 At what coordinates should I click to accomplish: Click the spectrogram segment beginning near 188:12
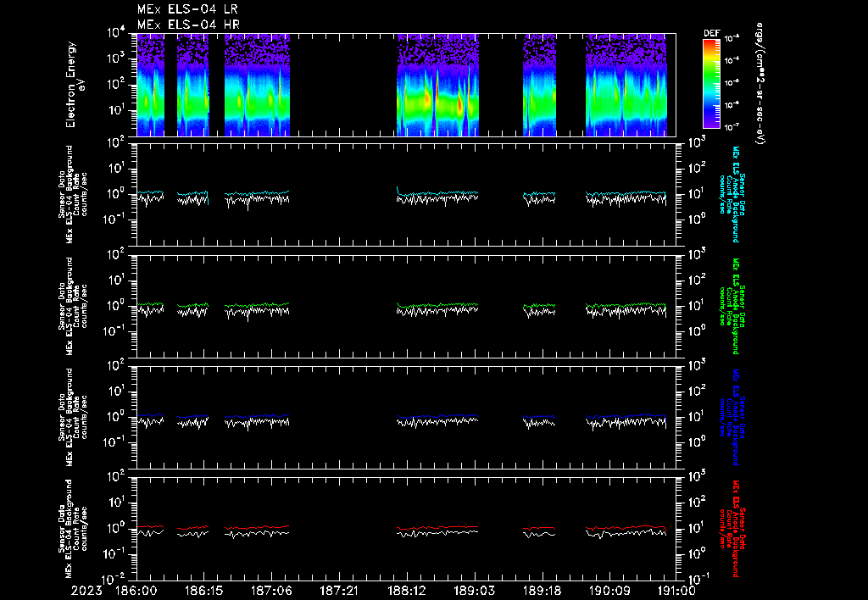pos(438,85)
